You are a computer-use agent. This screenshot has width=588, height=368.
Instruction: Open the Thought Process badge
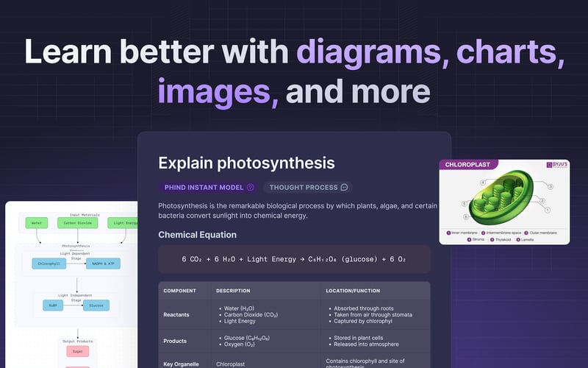click(x=308, y=188)
